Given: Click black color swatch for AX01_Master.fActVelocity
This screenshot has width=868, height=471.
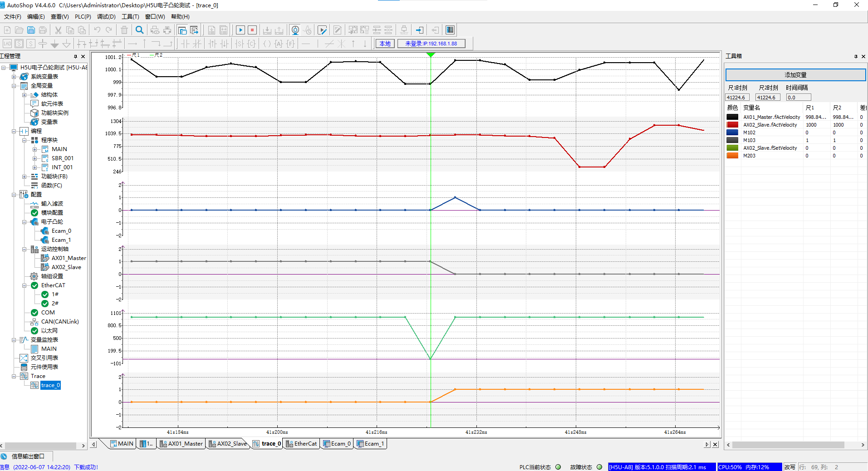Looking at the screenshot, I should (x=732, y=117).
